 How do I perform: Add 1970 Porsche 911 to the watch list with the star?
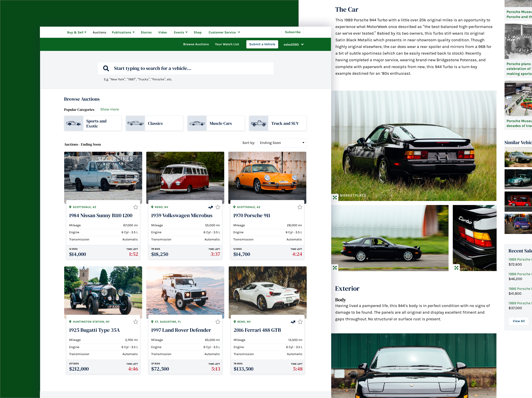coord(300,207)
